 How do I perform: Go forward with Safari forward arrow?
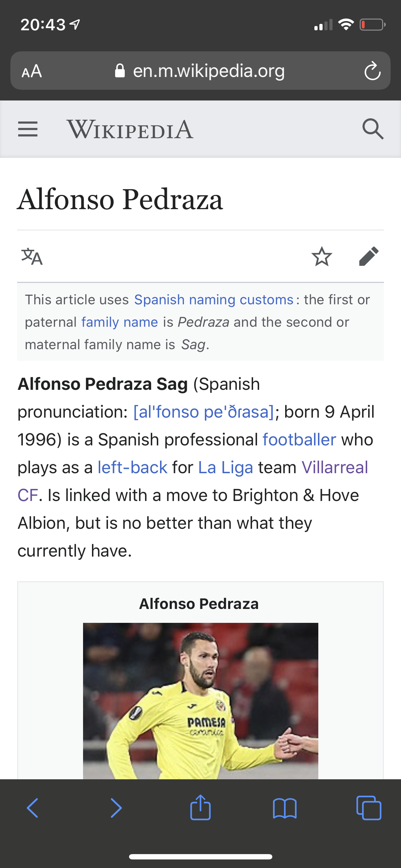(116, 808)
